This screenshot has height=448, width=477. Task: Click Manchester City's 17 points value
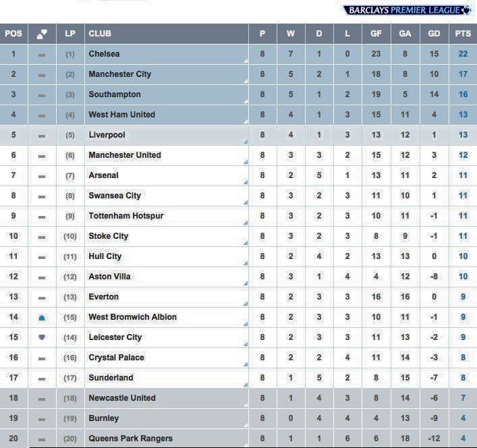pos(463,74)
